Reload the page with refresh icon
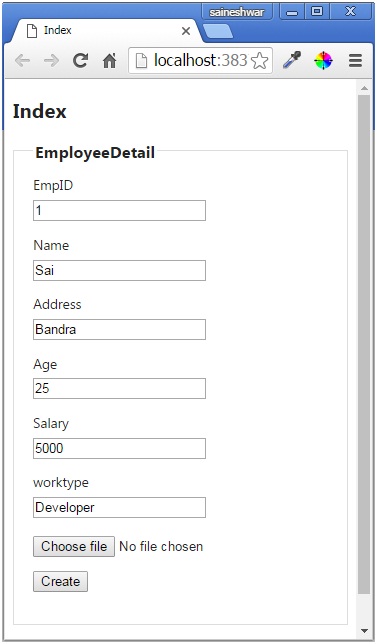The height and width of the screenshot is (644, 377). click(x=80, y=61)
